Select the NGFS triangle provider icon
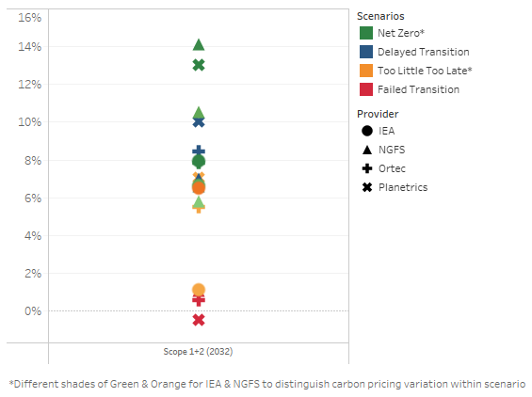The image size is (532, 397). click(x=367, y=150)
